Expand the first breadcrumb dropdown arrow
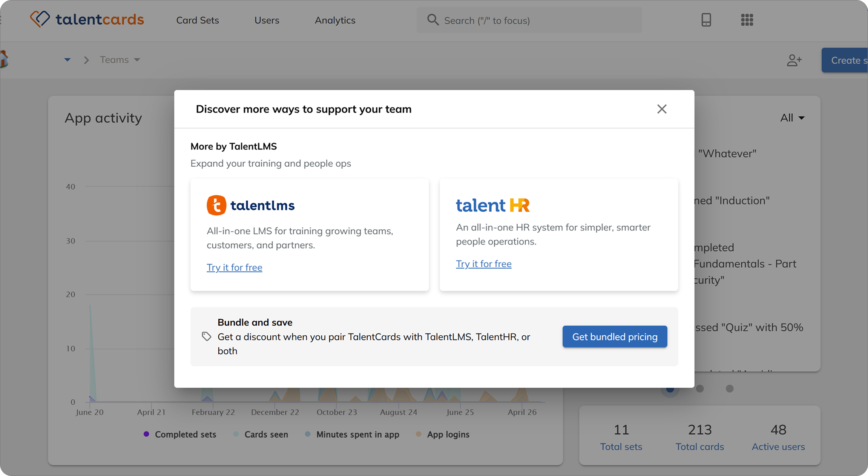 (x=67, y=60)
